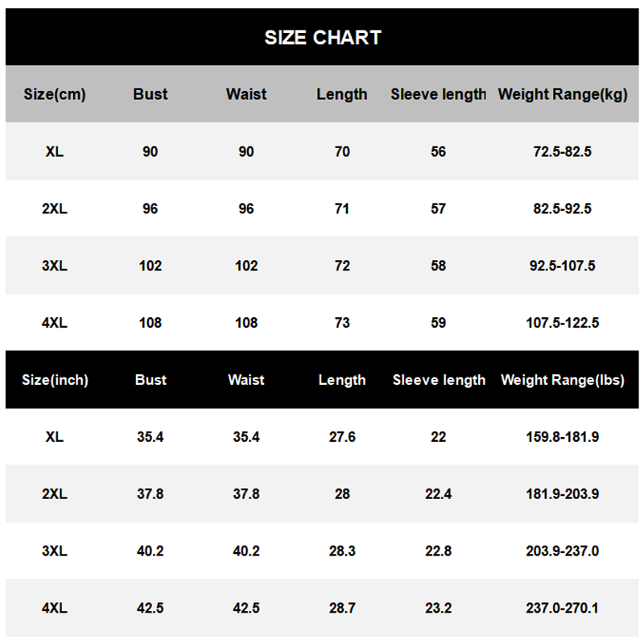Viewport: 644px width, 644px height.
Task: Select the 4XL row label in inch table
Action: (x=55, y=609)
